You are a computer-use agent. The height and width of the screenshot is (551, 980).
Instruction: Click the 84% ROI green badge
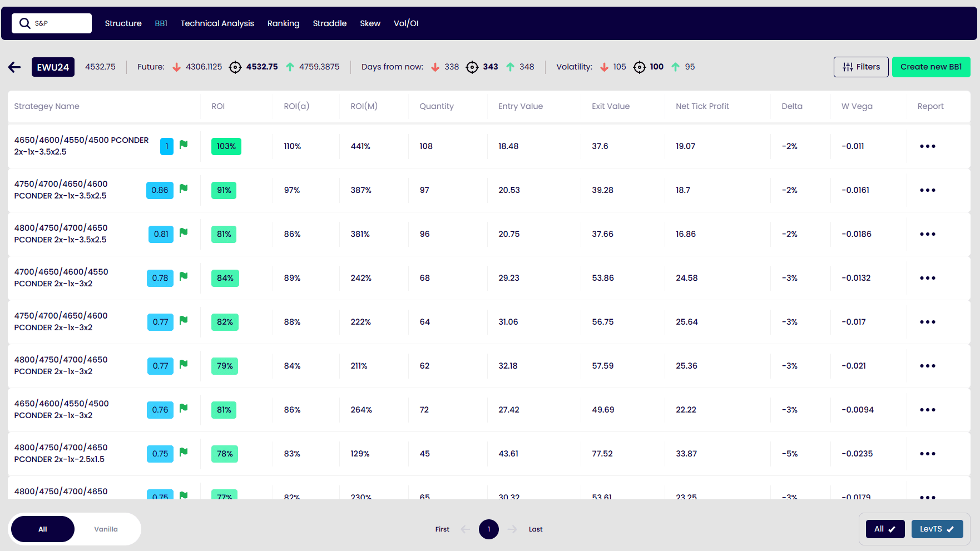(x=225, y=278)
